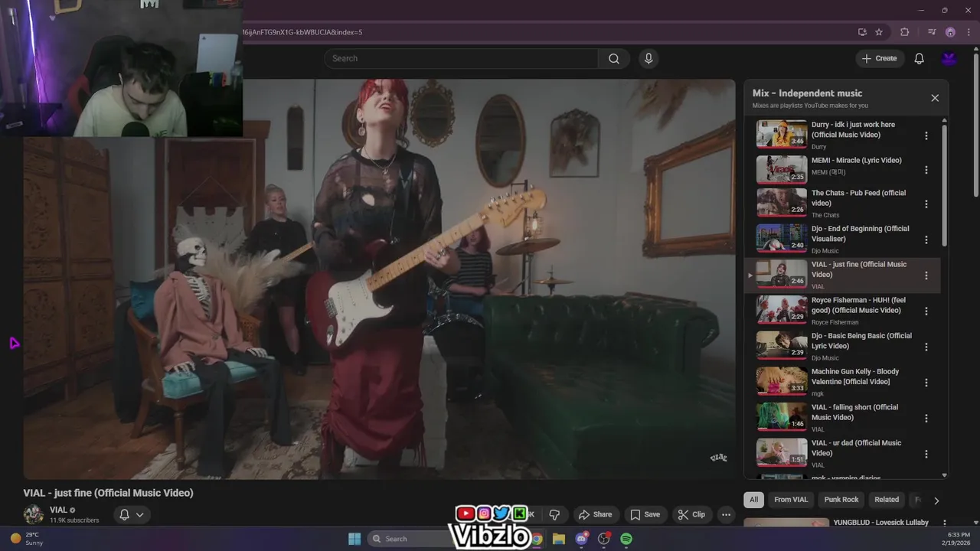Screen dimensions: 980x551
Task: Open options for VIAL - falling short
Action: pos(926,419)
